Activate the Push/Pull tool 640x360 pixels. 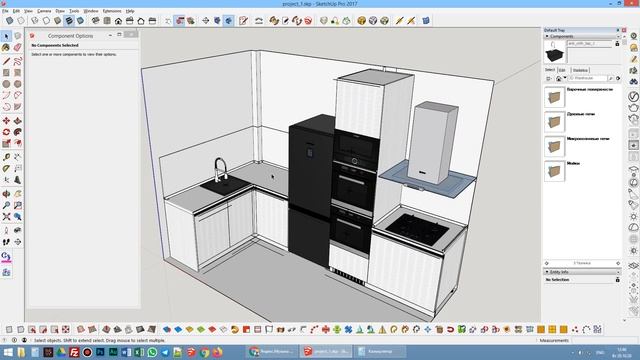pos(18,121)
